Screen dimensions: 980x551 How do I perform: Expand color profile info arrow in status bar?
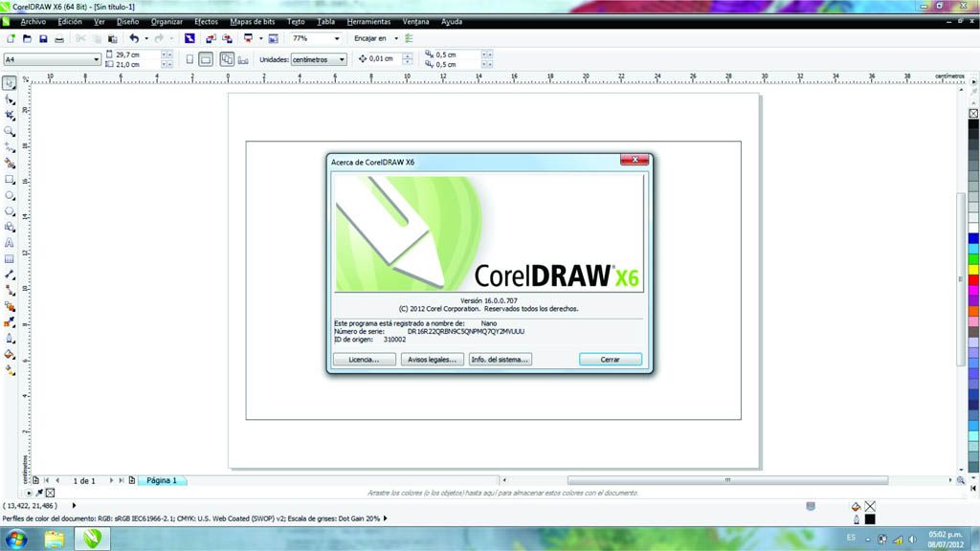[385, 518]
